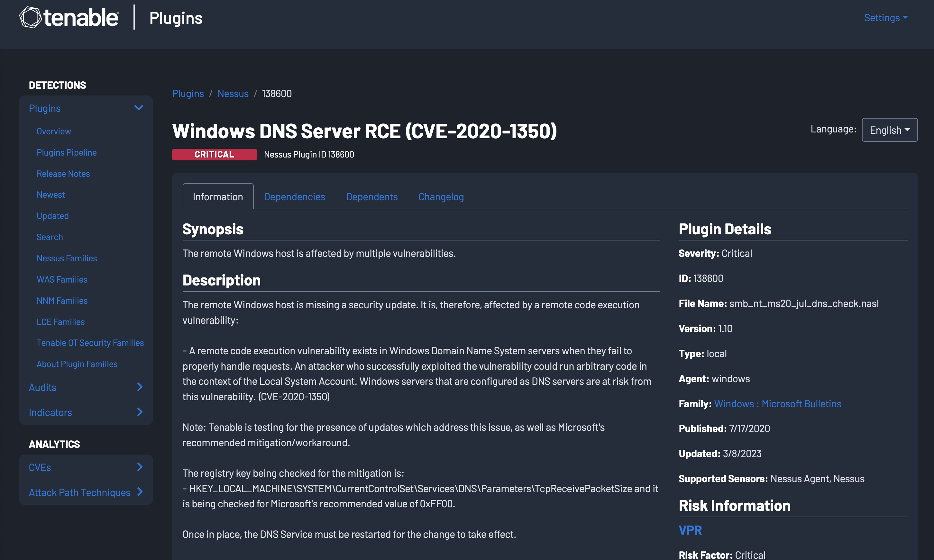Open the Dependents tab
This screenshot has height=560, width=934.
[371, 197]
